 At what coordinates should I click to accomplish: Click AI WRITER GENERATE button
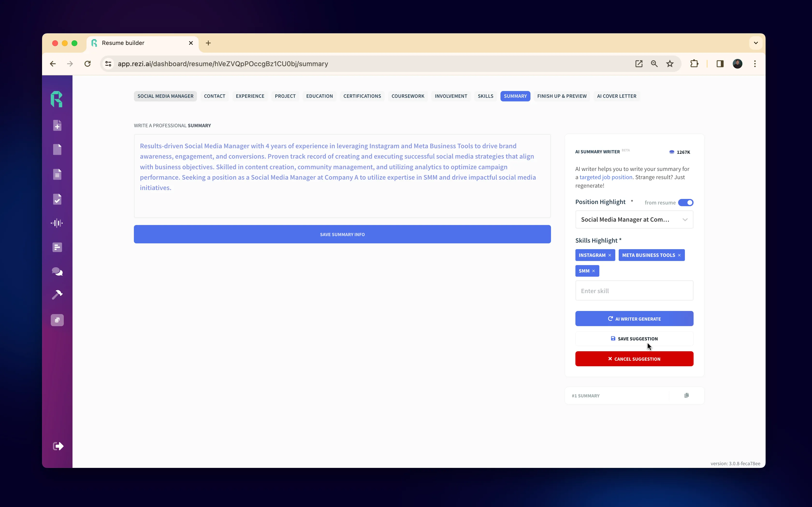pyautogui.click(x=634, y=318)
